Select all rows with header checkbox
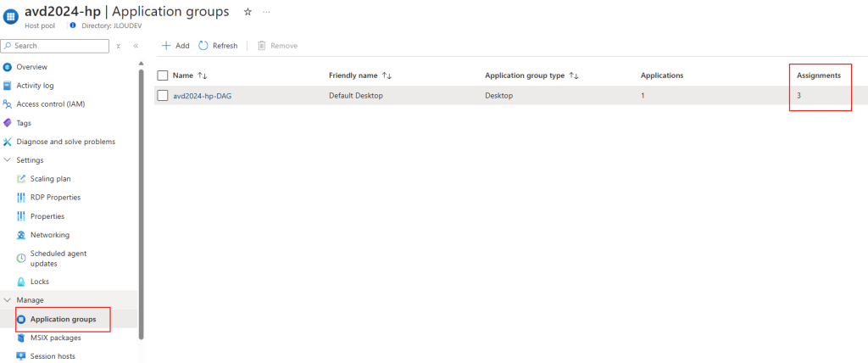 click(163, 75)
